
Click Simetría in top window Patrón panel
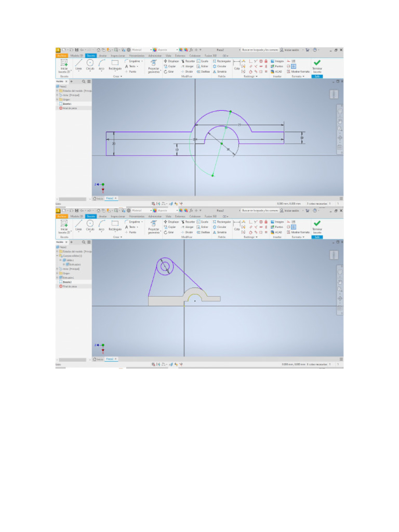(220, 72)
